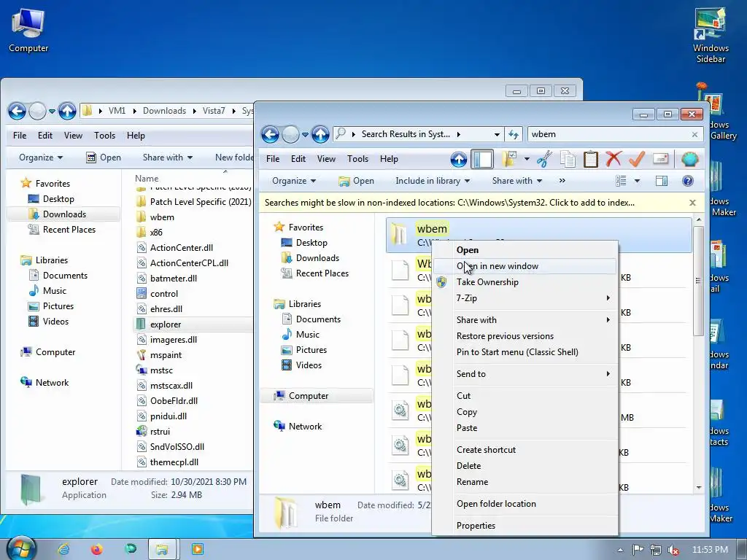
Task: Open View menu in Downloads window
Action: click(x=73, y=136)
